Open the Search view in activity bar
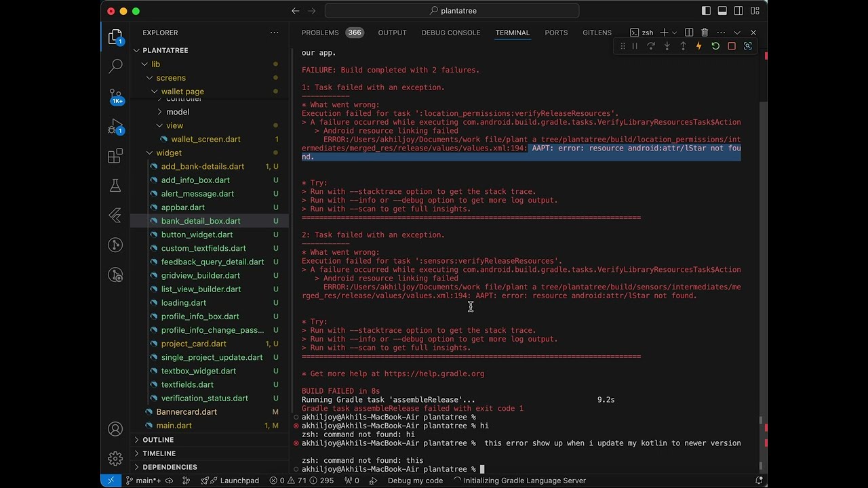 coord(115,66)
